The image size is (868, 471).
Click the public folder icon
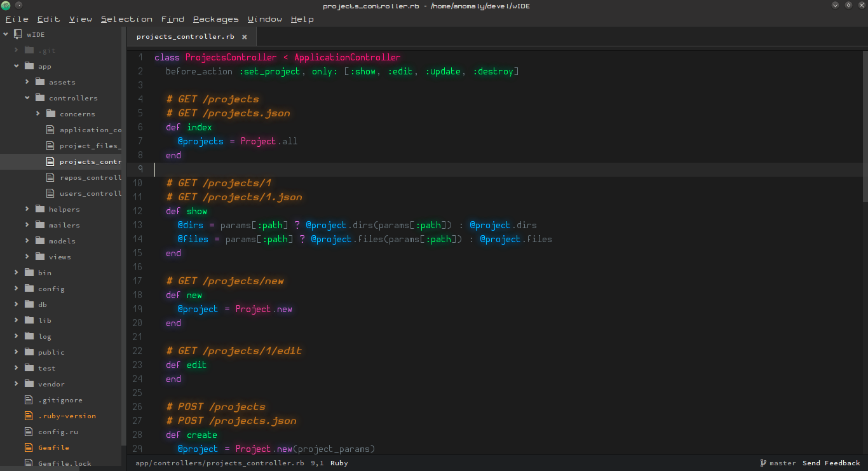tap(29, 352)
